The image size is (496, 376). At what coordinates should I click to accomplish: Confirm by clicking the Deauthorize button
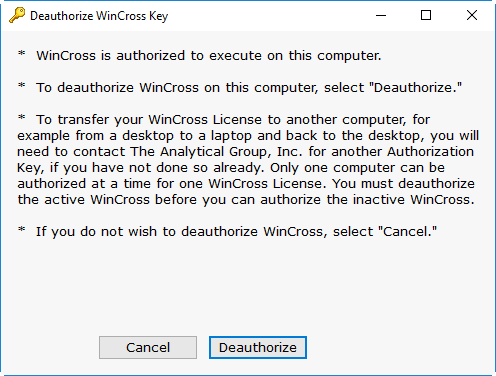(x=258, y=348)
